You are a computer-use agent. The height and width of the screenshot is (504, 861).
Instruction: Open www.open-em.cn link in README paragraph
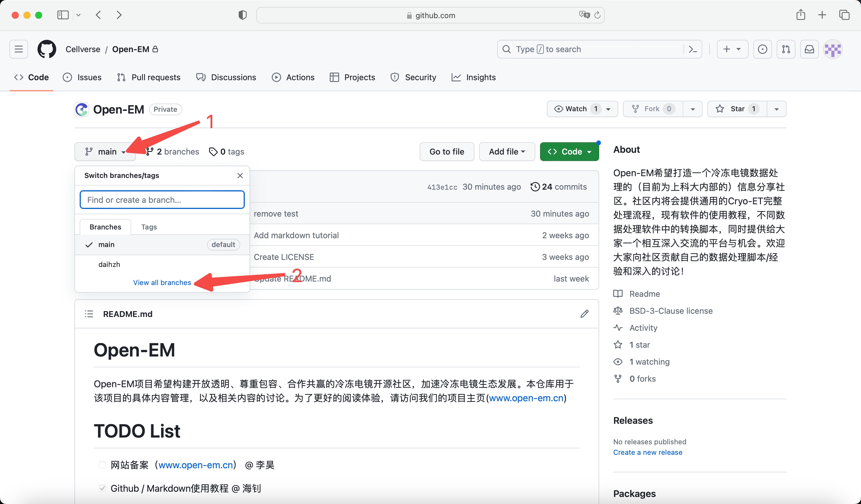click(526, 398)
